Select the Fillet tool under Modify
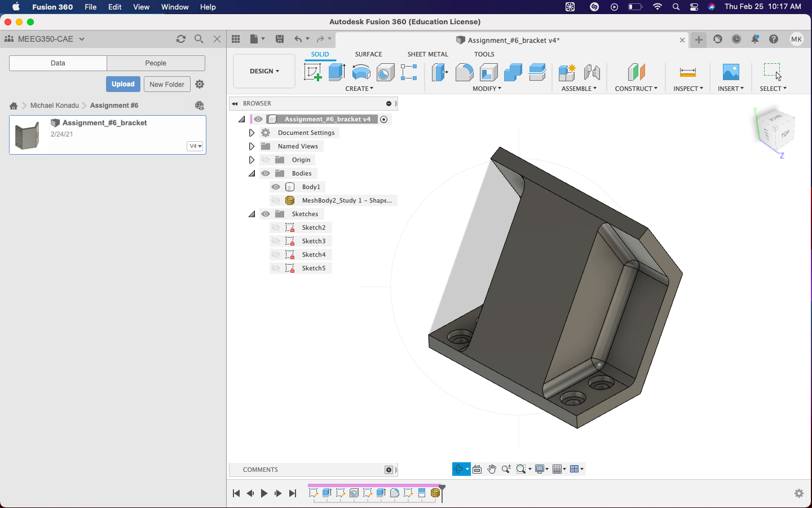The width and height of the screenshot is (812, 508). tap(464, 72)
